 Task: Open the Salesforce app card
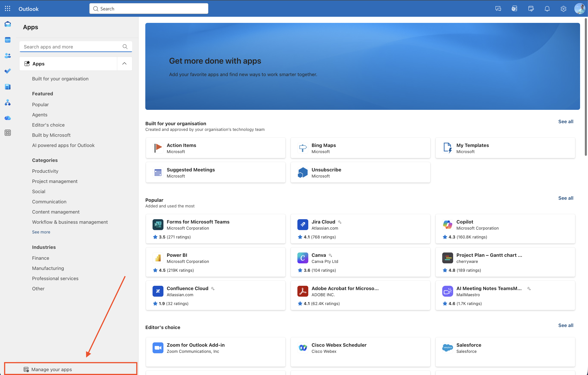505,352
